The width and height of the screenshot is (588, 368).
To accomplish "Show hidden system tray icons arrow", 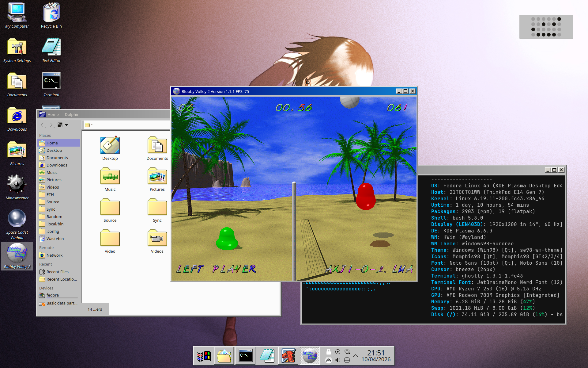I will click(x=356, y=356).
